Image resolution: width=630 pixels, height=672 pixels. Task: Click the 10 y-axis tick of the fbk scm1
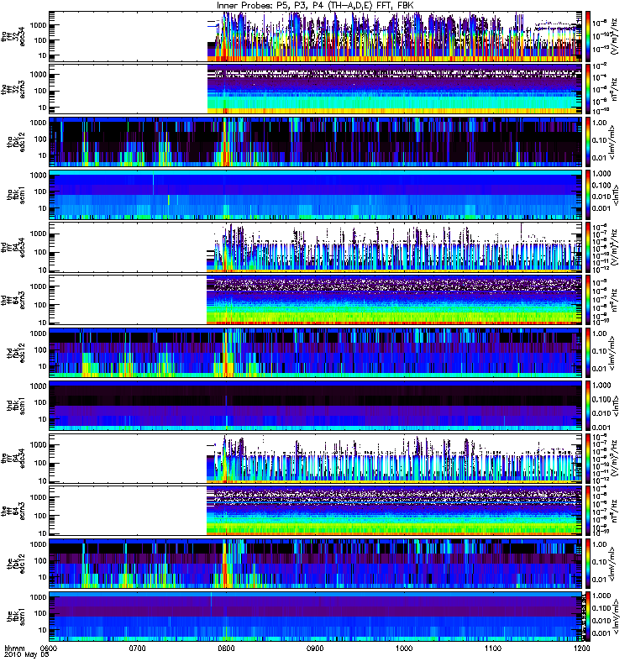(42, 630)
